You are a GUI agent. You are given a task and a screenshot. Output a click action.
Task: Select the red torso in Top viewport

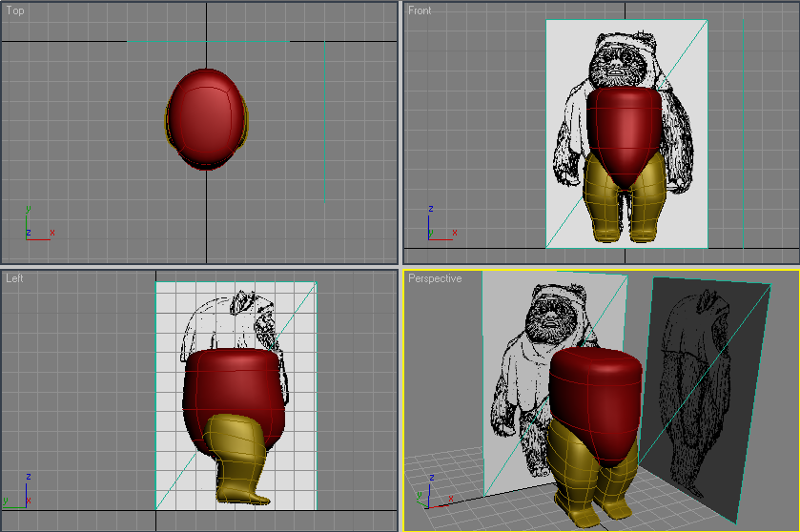pos(206,118)
